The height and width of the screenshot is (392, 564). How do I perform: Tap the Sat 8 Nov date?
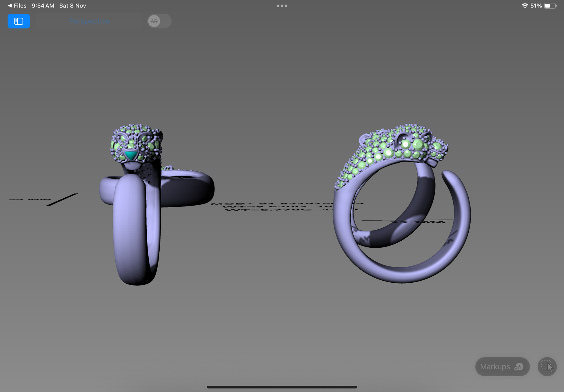point(72,6)
